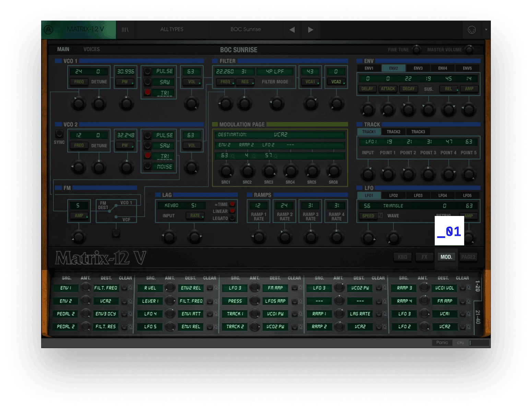Switch to the VOICES tab
This screenshot has height=410, width=532.
click(92, 49)
